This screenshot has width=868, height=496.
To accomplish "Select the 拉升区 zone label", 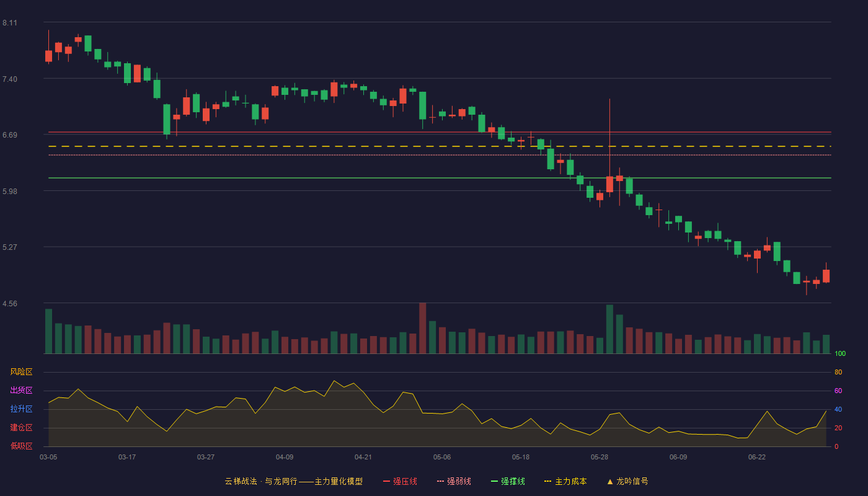I will click(21, 409).
